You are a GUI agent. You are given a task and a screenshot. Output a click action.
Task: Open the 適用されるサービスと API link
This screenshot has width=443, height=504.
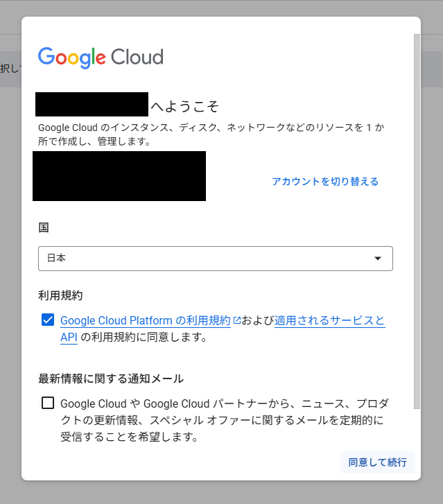[329, 321]
